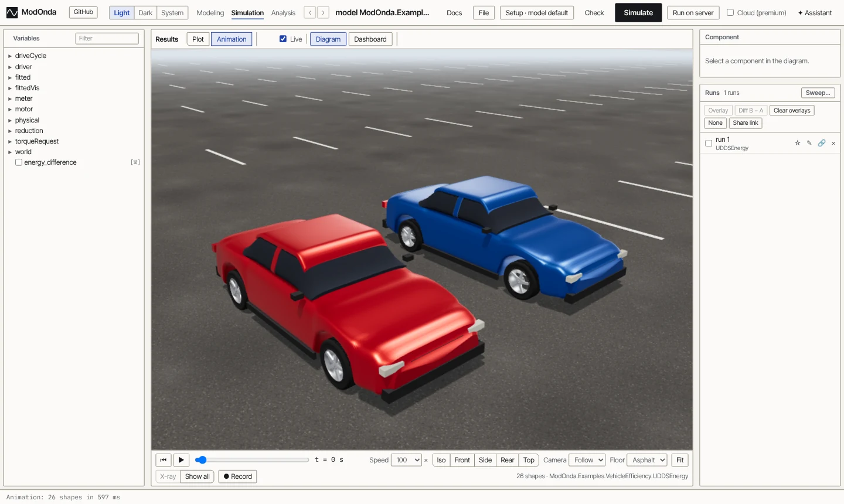
Task: Toggle Diagram view
Action: coord(328,39)
